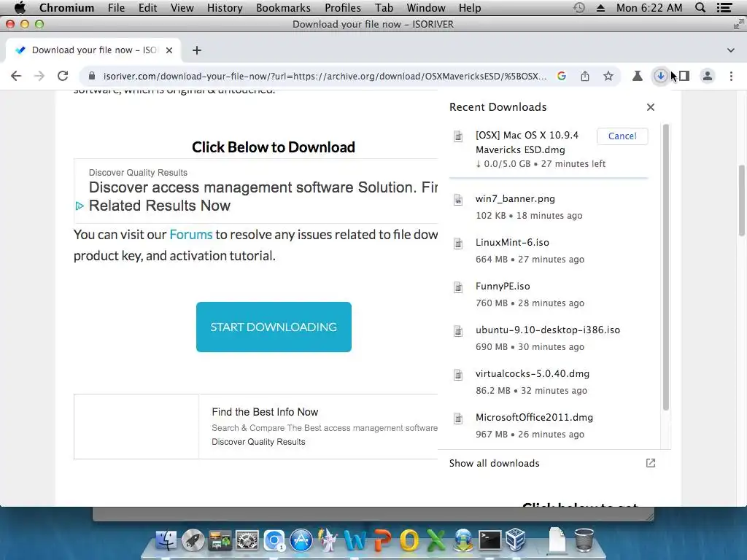The width and height of the screenshot is (747, 560).
Task: Open Spotlight search magnifier
Action: (x=700, y=8)
